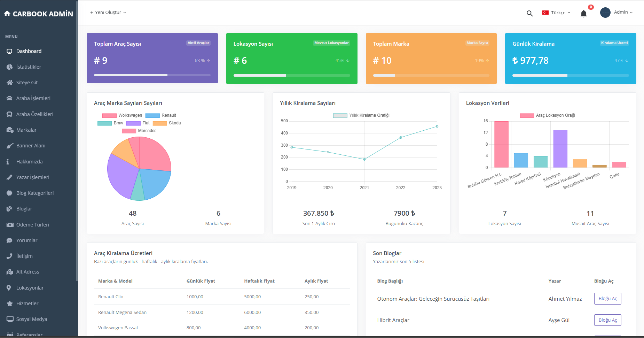Screen dimensions: 644x338
Task: Click the Araç Lokasyon Grağı color swatch
Action: click(527, 116)
